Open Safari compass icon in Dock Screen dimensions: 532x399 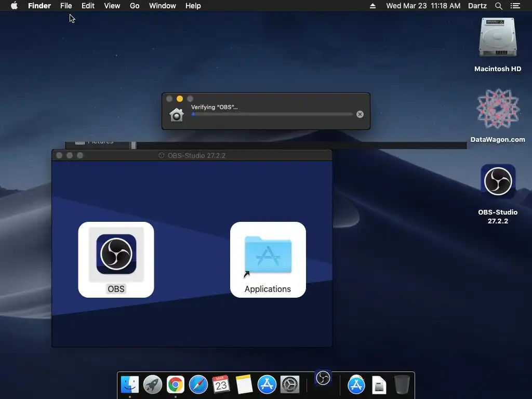click(198, 385)
